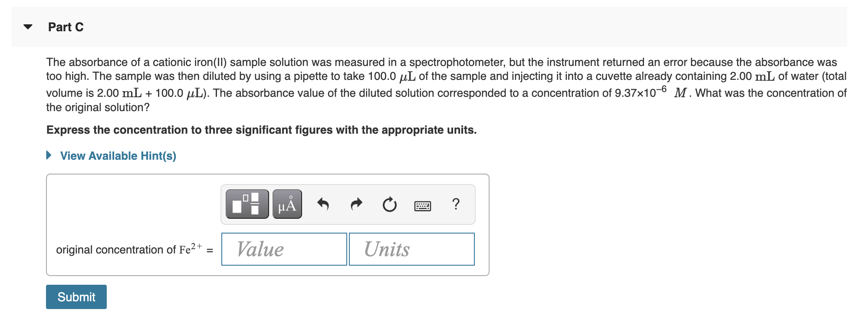Click the redo arrow in the answer toolbar
This screenshot has height=316, width=868.
(355, 204)
